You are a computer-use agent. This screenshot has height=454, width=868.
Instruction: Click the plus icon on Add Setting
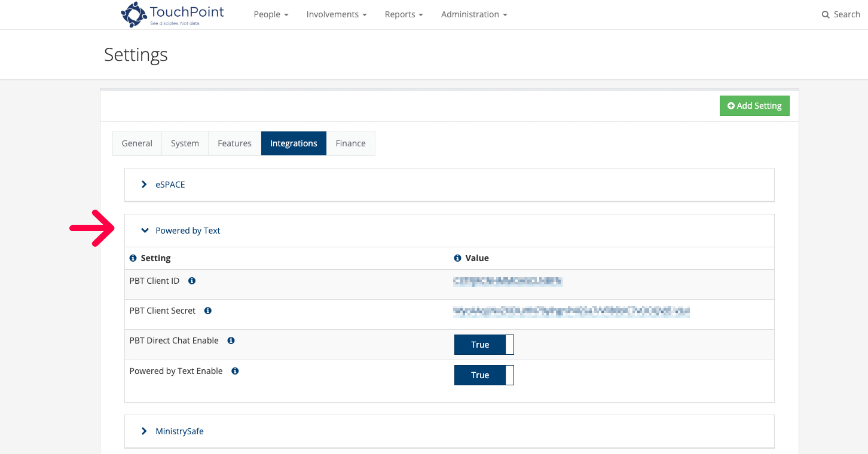point(731,105)
